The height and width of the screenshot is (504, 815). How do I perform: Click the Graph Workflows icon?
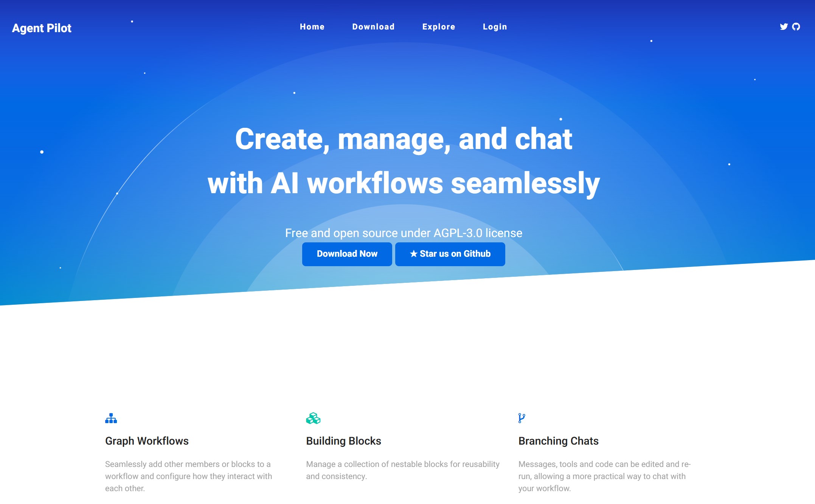tap(110, 418)
